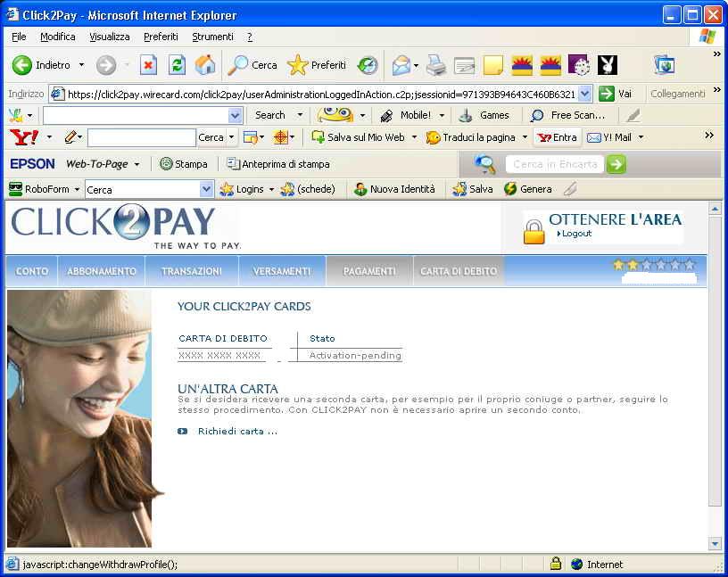
Task: Expand Yahoo Cerca dropdown arrow
Action: [231, 137]
